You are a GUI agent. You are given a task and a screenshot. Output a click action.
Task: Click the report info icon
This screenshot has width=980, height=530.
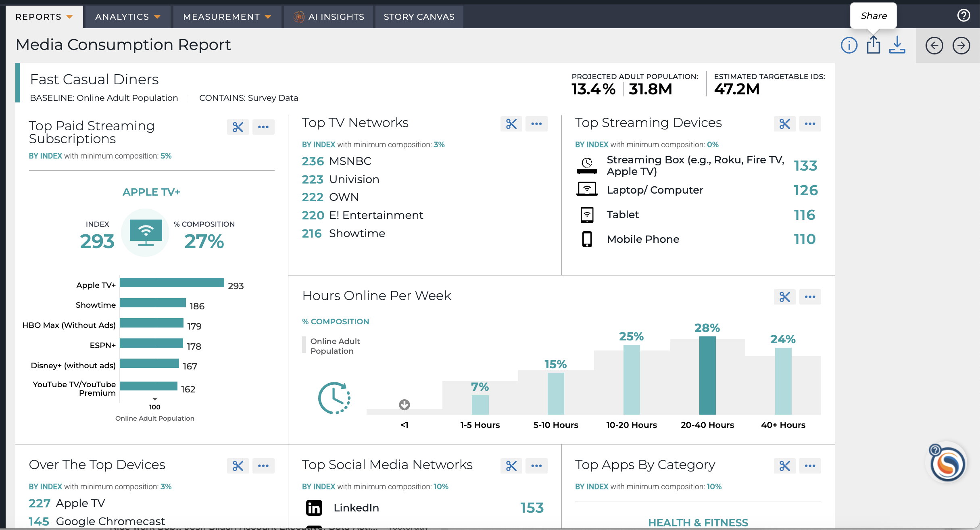point(849,45)
